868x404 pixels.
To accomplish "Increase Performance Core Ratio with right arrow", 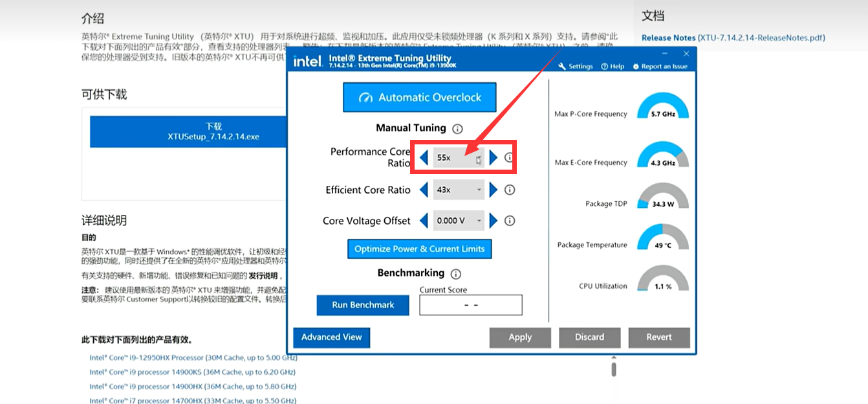I will (494, 157).
